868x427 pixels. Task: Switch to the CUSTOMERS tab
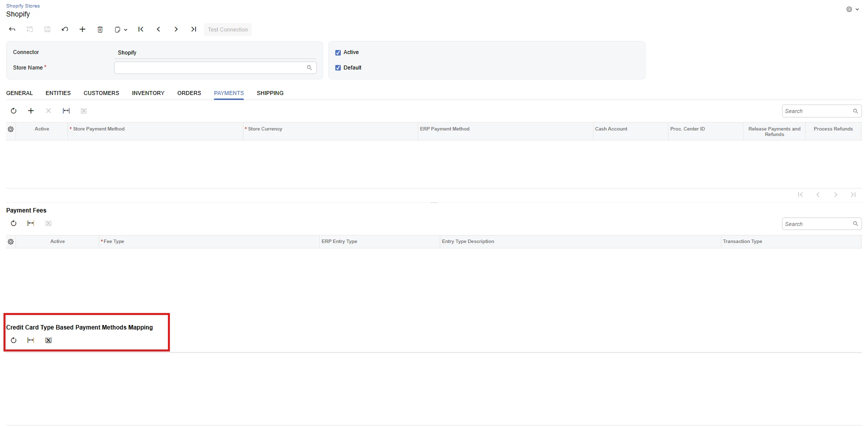click(x=101, y=93)
